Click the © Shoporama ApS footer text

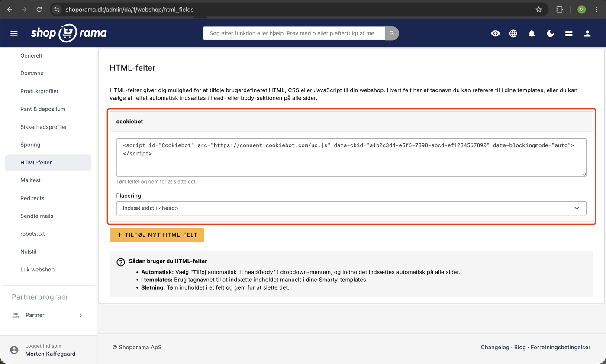click(137, 347)
